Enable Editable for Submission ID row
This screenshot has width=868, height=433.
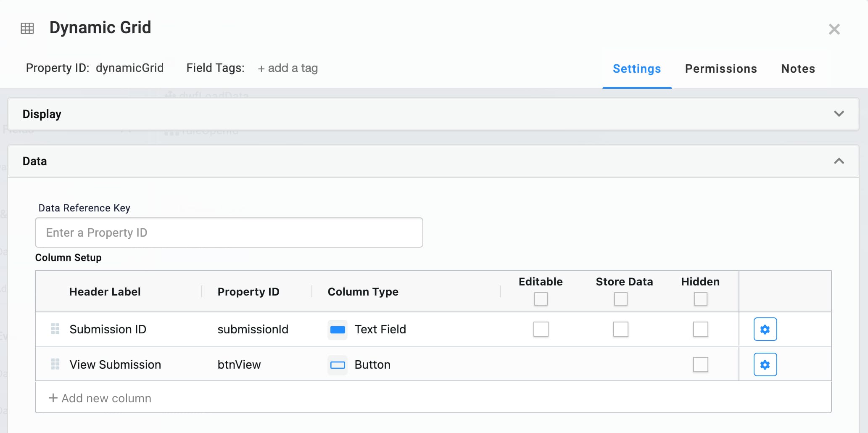point(541,329)
